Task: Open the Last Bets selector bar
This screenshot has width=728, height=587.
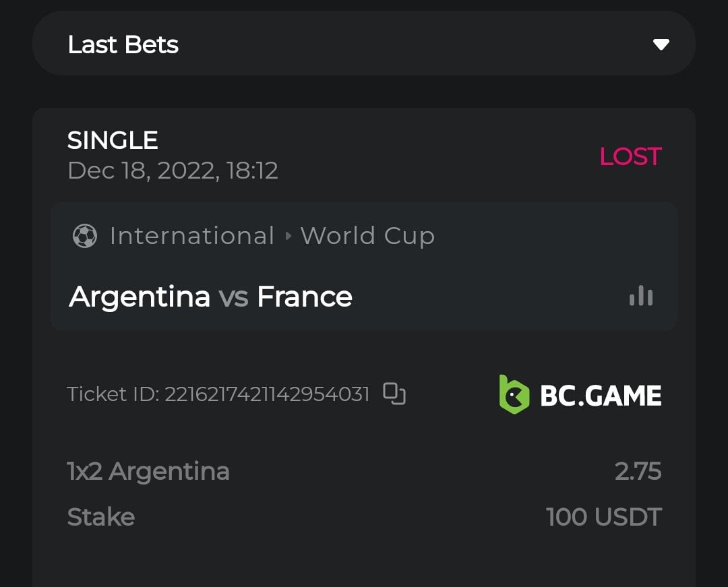Action: [364, 44]
